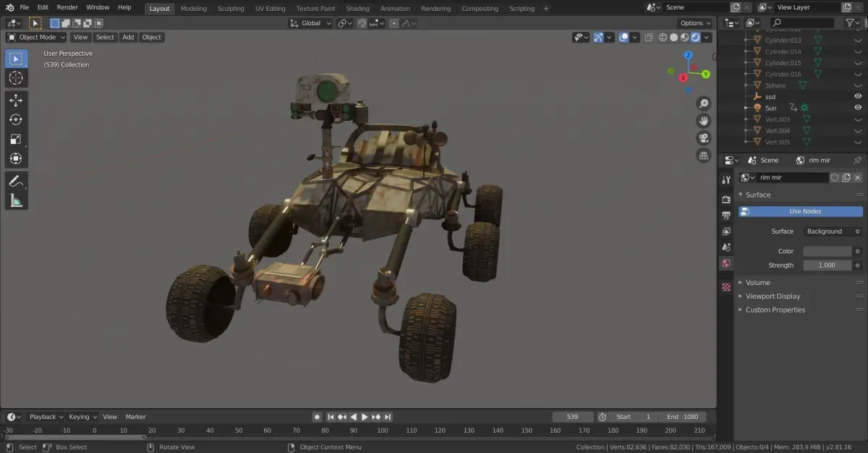
Task: Jump to the end frame
Action: (x=388, y=417)
